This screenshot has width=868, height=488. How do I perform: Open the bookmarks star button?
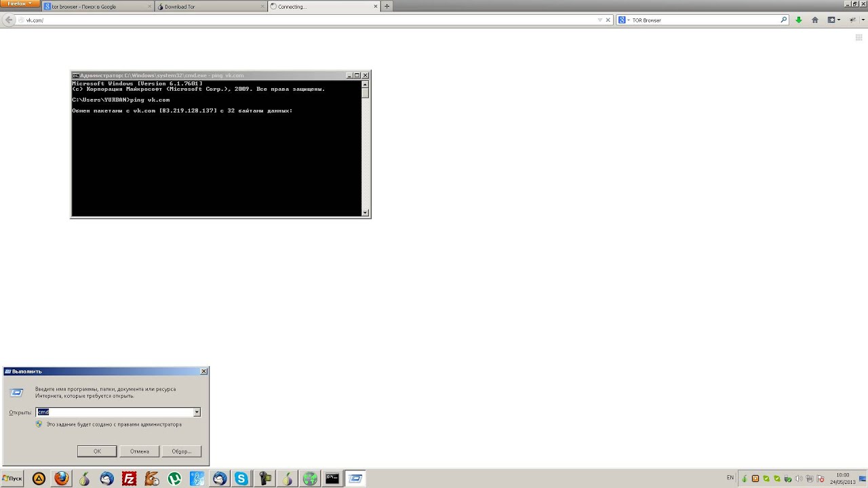point(831,20)
